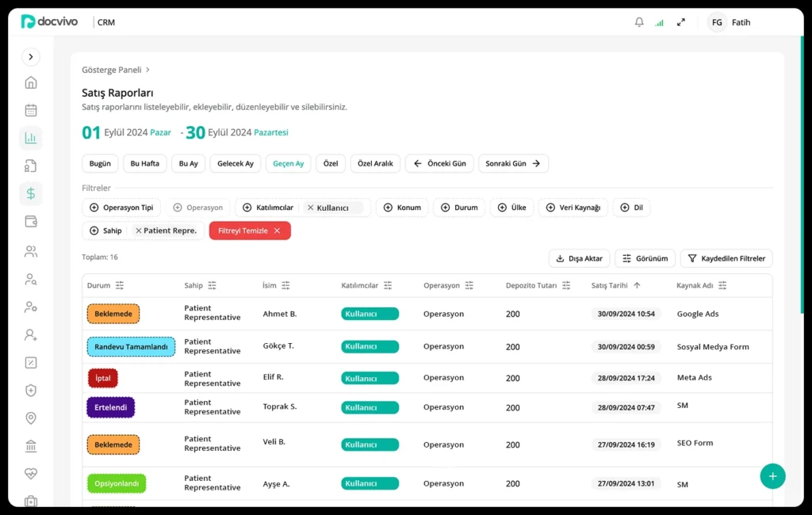Screen dimensions: 812x515
Task: Remove the Patient Repre. filter chip
Action: pos(139,231)
